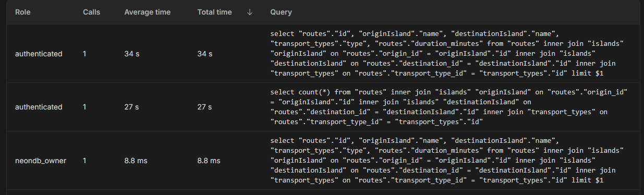Open the query text in the neondb_owner row

tap(447, 160)
